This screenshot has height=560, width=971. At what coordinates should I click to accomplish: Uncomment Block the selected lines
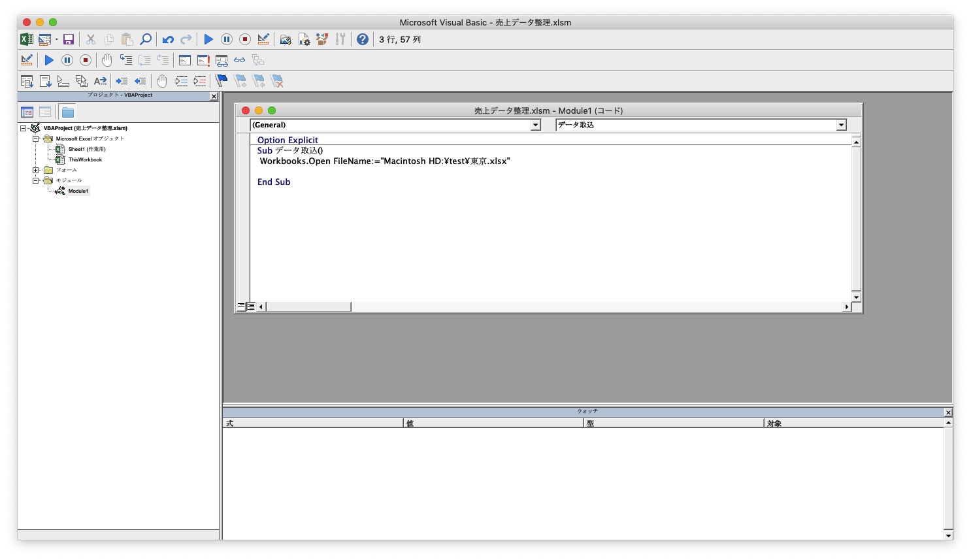pyautogui.click(x=199, y=81)
